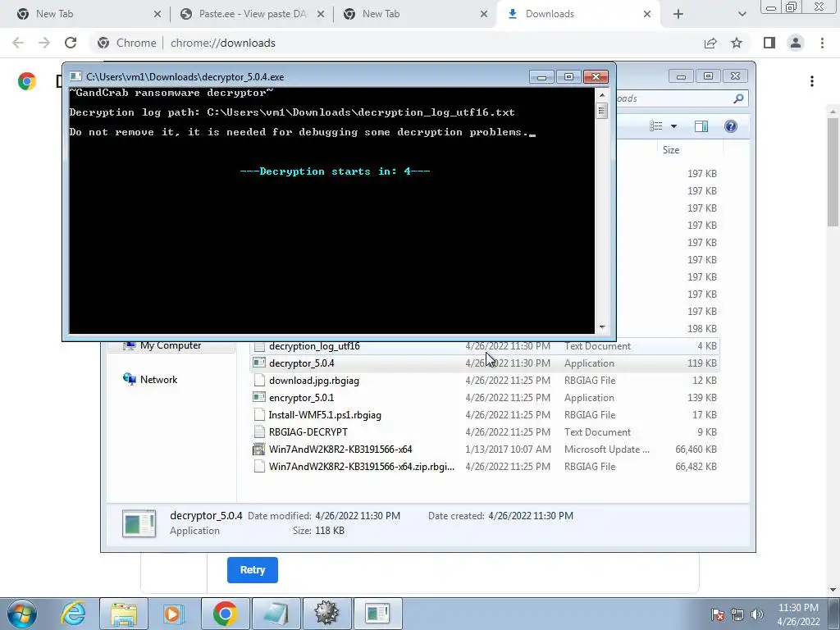Viewport: 840px width, 630px height.
Task: Click decryptor console taskbar icon
Action: coord(377,614)
